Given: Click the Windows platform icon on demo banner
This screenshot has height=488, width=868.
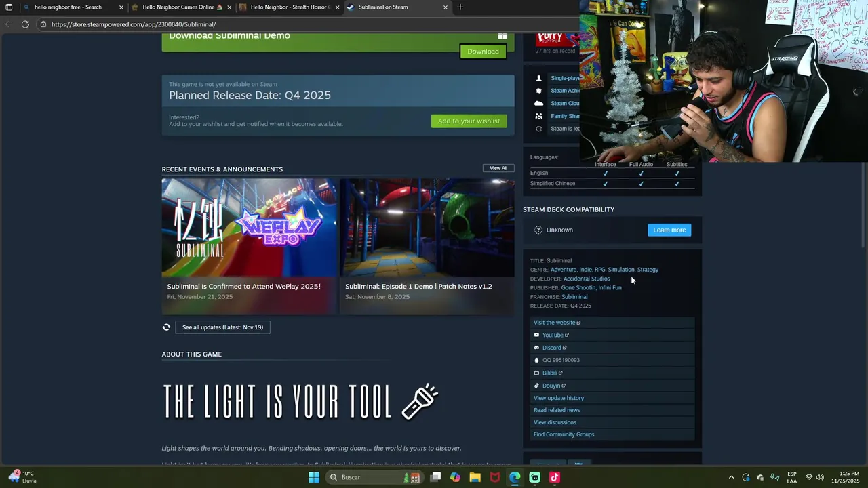Looking at the screenshot, I should tap(502, 35).
